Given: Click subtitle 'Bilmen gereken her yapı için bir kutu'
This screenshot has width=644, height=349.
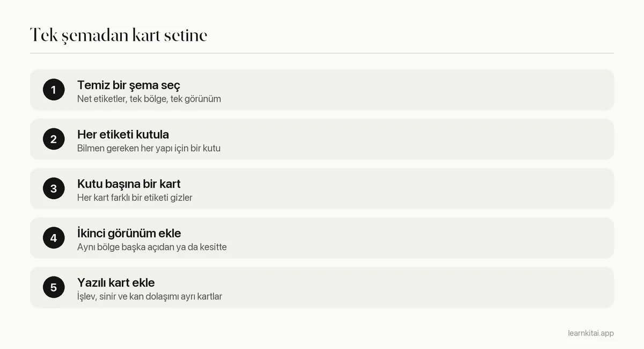Looking at the screenshot, I should (149, 148).
